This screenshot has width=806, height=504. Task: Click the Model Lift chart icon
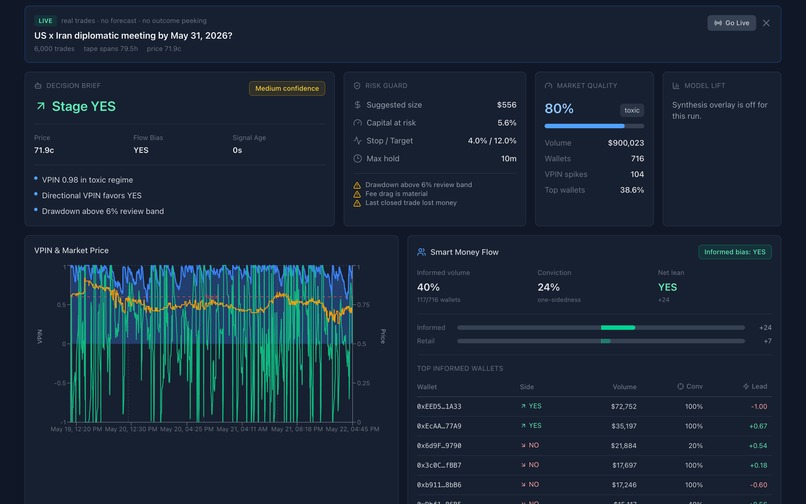[676, 86]
